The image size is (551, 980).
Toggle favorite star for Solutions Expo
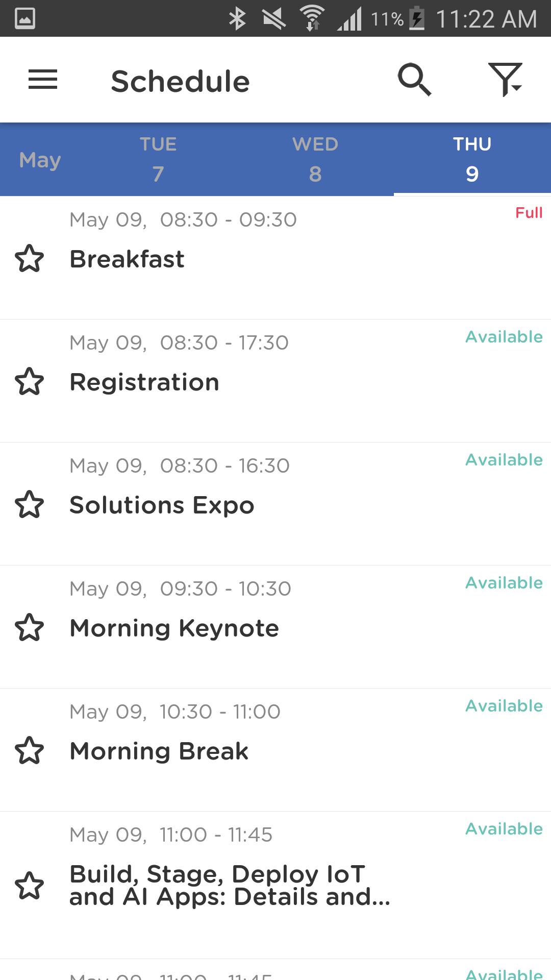[30, 504]
